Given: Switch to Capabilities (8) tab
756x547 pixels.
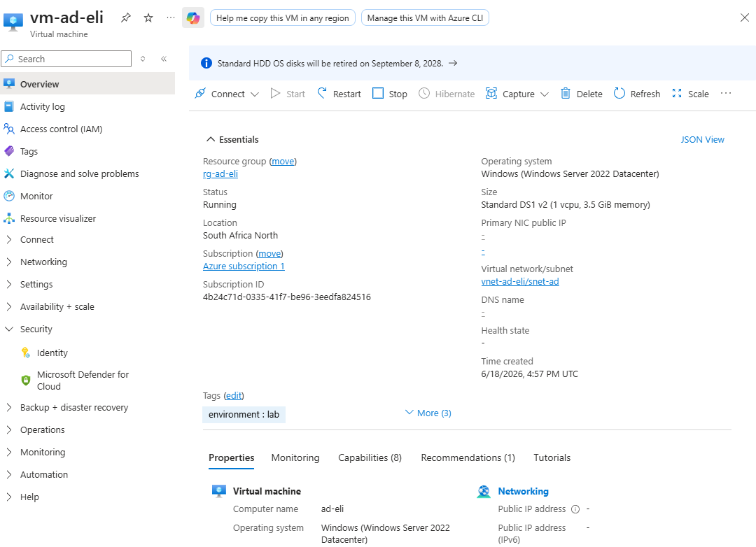Looking at the screenshot, I should [370, 458].
